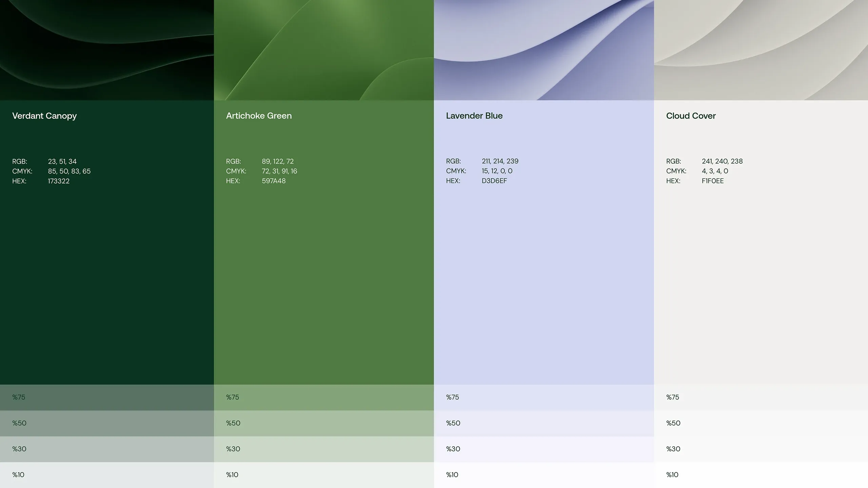Click the hex value 173322
Viewport: 868px width, 488px height.
tap(59, 181)
